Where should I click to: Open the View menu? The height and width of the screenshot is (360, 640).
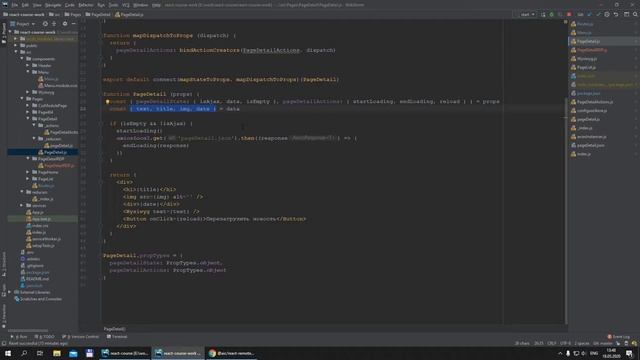[37, 5]
